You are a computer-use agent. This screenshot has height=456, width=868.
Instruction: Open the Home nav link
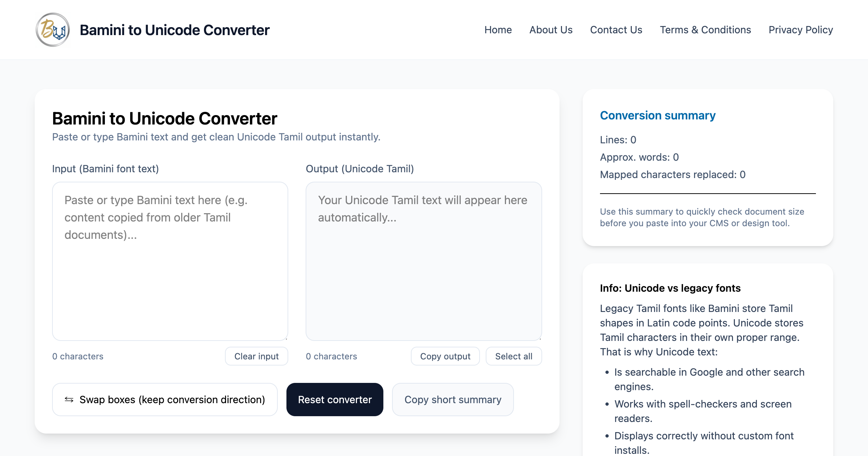click(x=498, y=30)
